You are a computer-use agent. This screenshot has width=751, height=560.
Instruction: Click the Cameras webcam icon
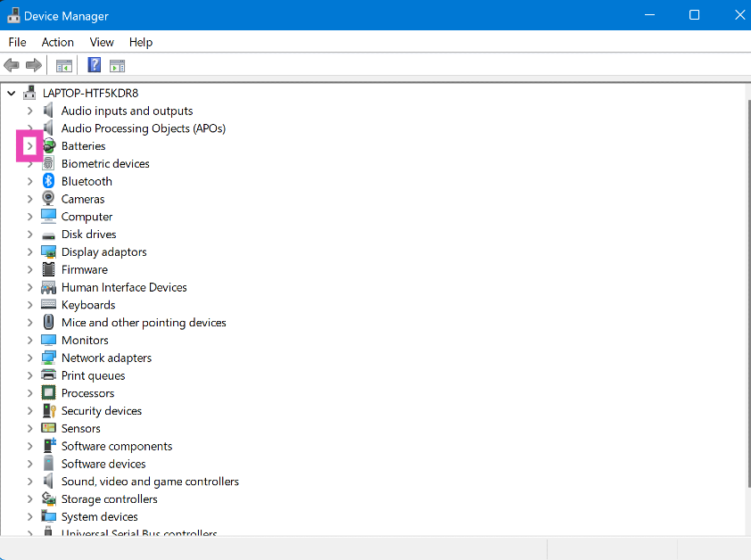coord(48,199)
